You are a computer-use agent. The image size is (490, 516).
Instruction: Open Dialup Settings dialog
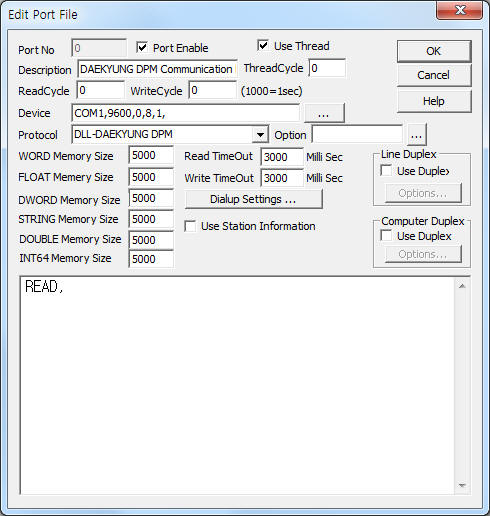[x=253, y=199]
